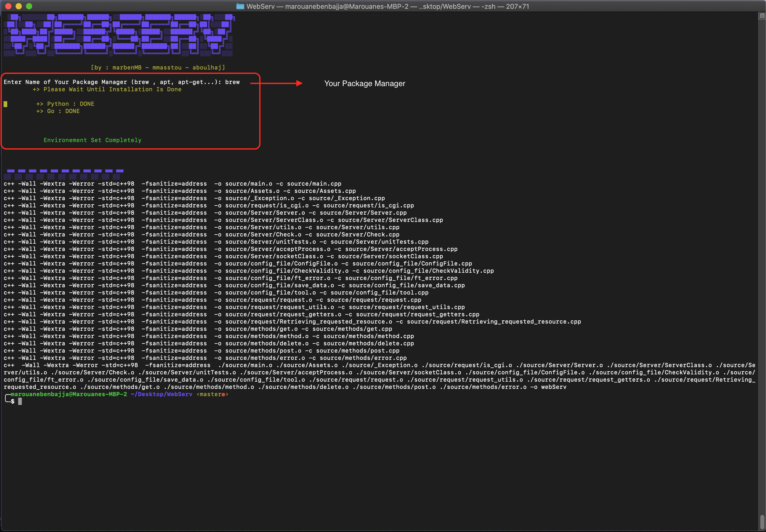Click the folder proxy icon in title bar
766x532 pixels.
240,6
